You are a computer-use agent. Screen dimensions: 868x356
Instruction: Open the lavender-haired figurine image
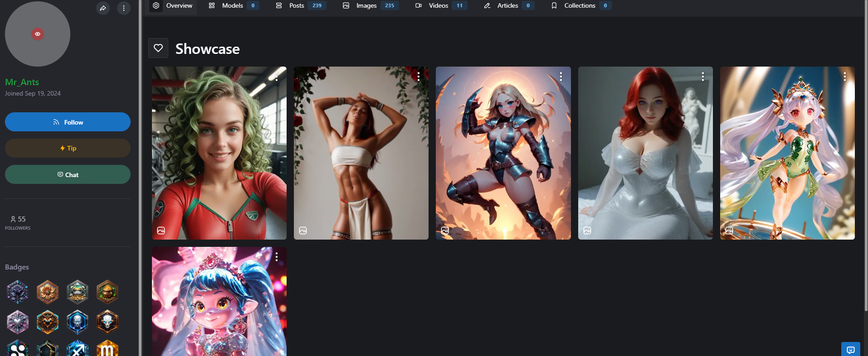(787, 153)
